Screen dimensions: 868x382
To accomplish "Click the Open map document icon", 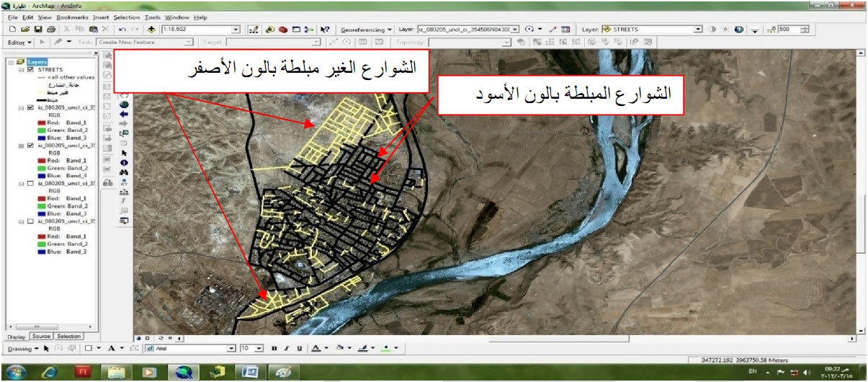I will coord(26,30).
